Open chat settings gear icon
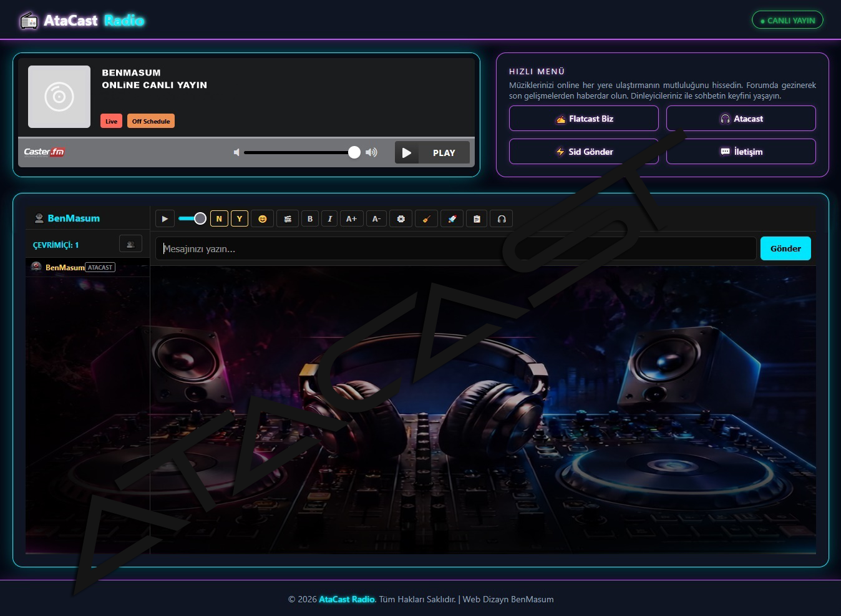 [x=401, y=219]
